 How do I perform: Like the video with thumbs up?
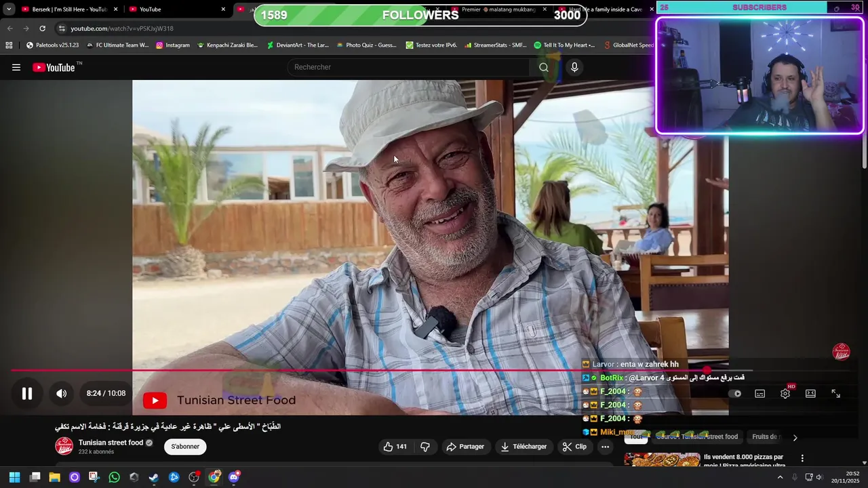coord(395,447)
